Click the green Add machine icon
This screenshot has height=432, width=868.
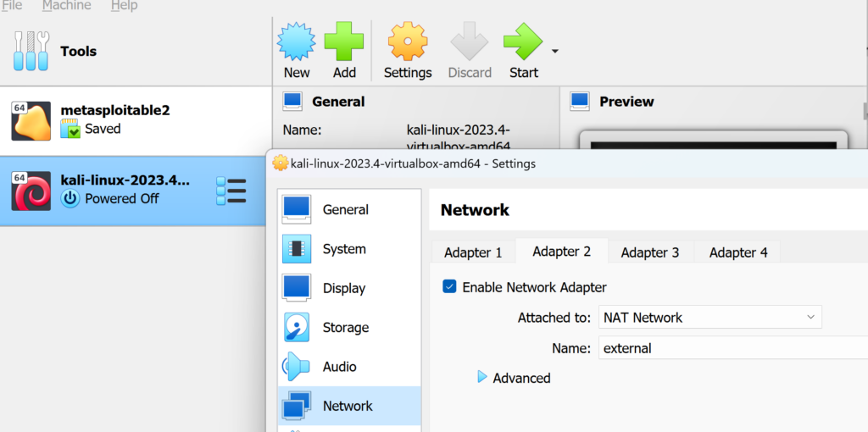[x=344, y=42]
